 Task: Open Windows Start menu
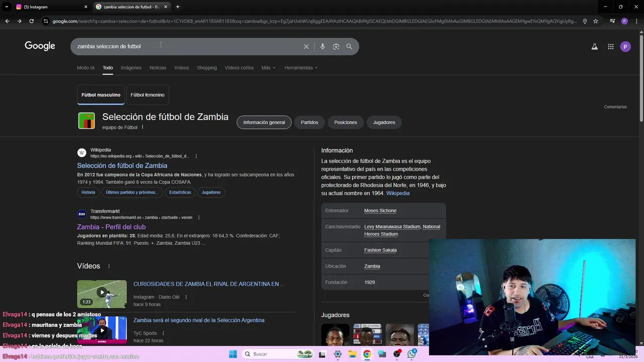tap(233, 354)
